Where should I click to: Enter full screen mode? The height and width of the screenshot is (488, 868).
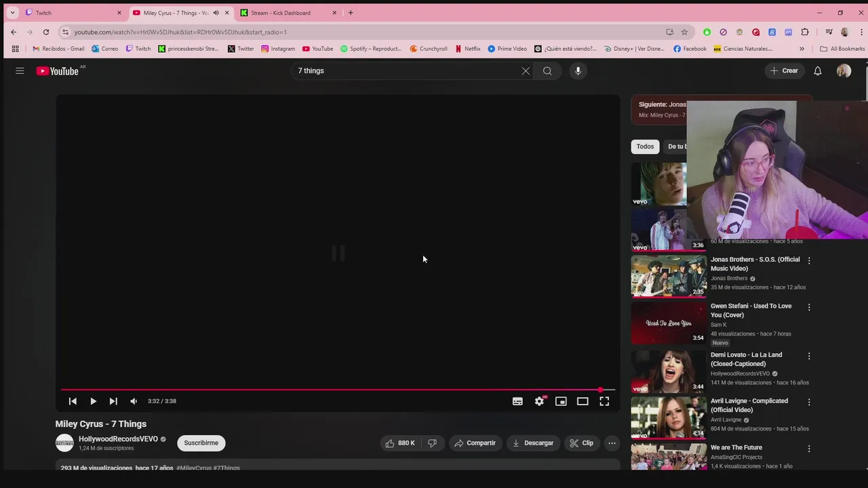click(604, 401)
